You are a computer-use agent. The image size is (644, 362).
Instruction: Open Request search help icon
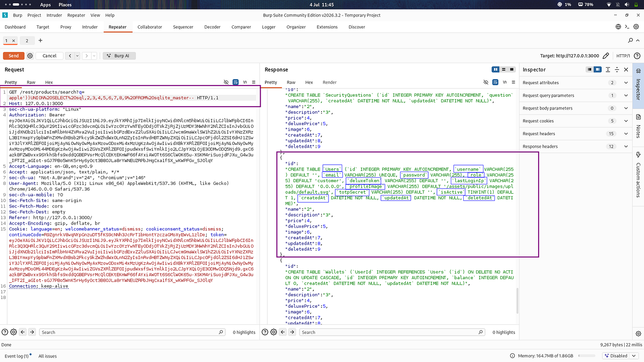(x=5, y=332)
